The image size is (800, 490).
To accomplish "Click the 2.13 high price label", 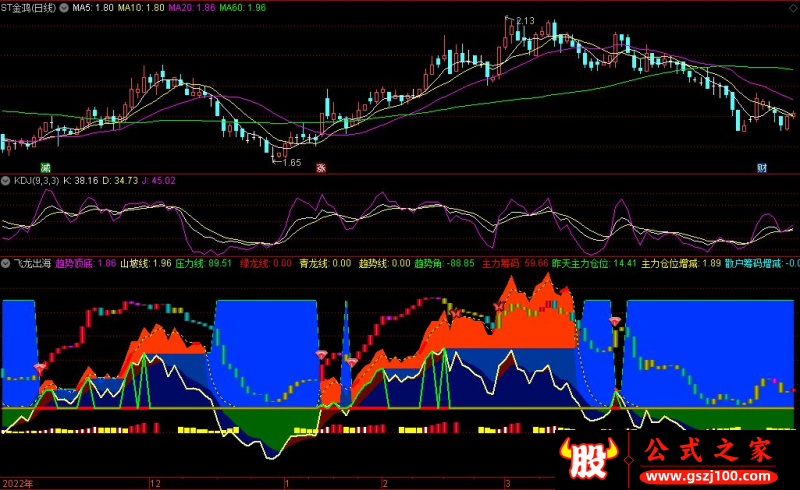I will [525, 21].
